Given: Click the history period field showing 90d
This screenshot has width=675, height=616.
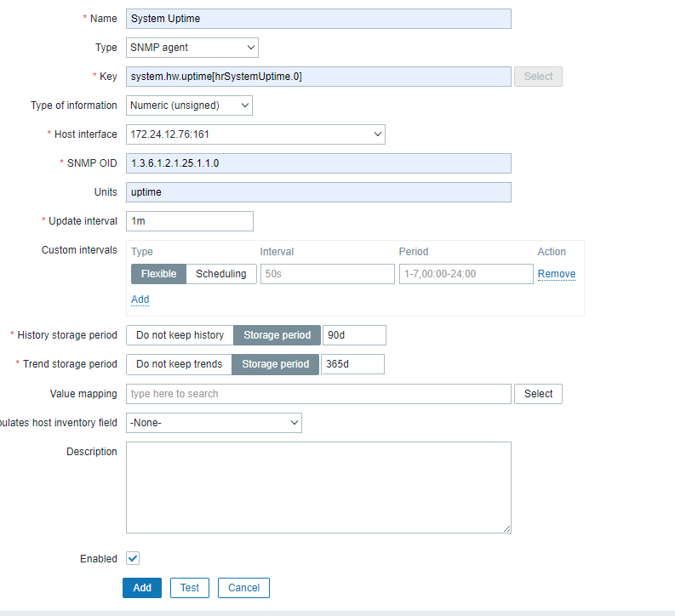Looking at the screenshot, I should 354,335.
